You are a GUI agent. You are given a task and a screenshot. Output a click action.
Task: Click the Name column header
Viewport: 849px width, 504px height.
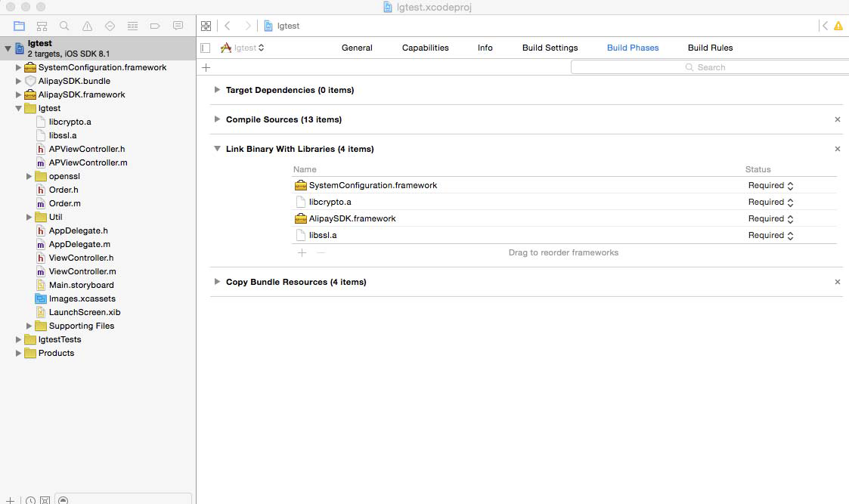305,169
